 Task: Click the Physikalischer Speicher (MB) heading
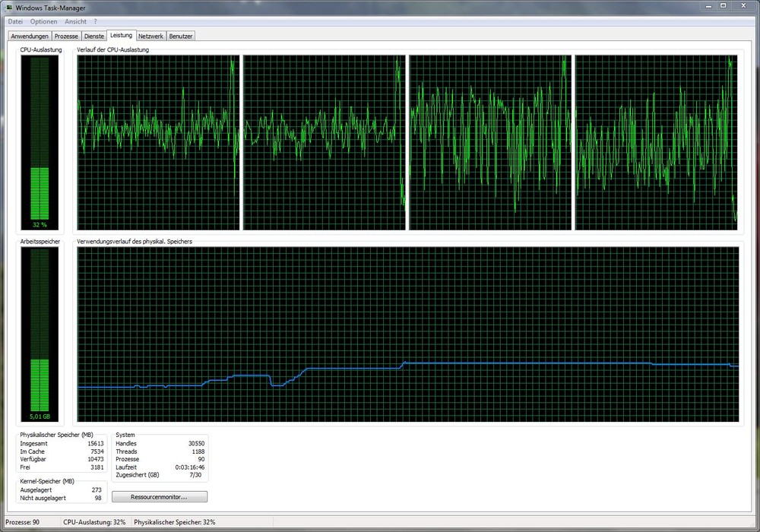point(56,435)
